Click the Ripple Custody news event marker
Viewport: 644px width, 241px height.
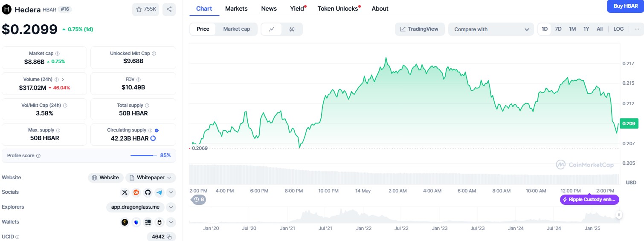tap(589, 200)
